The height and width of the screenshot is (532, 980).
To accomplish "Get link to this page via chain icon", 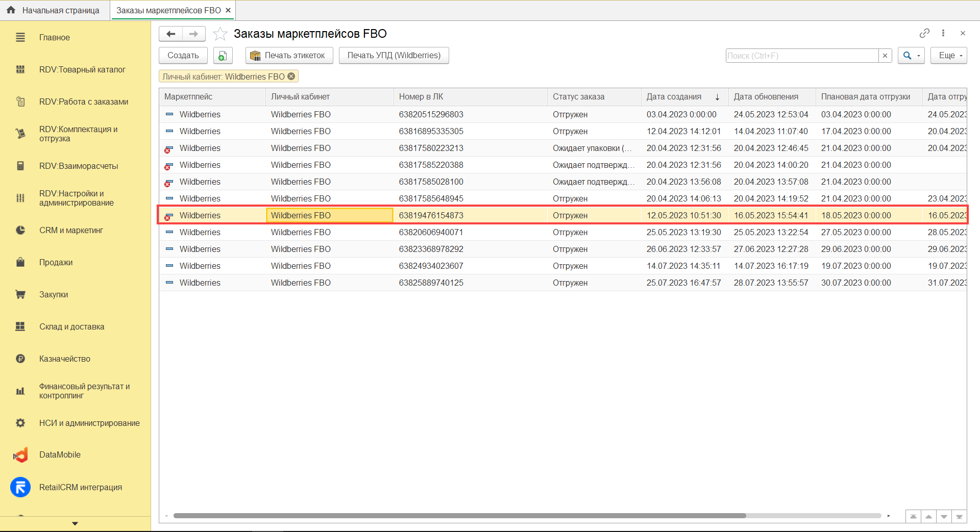I will point(924,33).
